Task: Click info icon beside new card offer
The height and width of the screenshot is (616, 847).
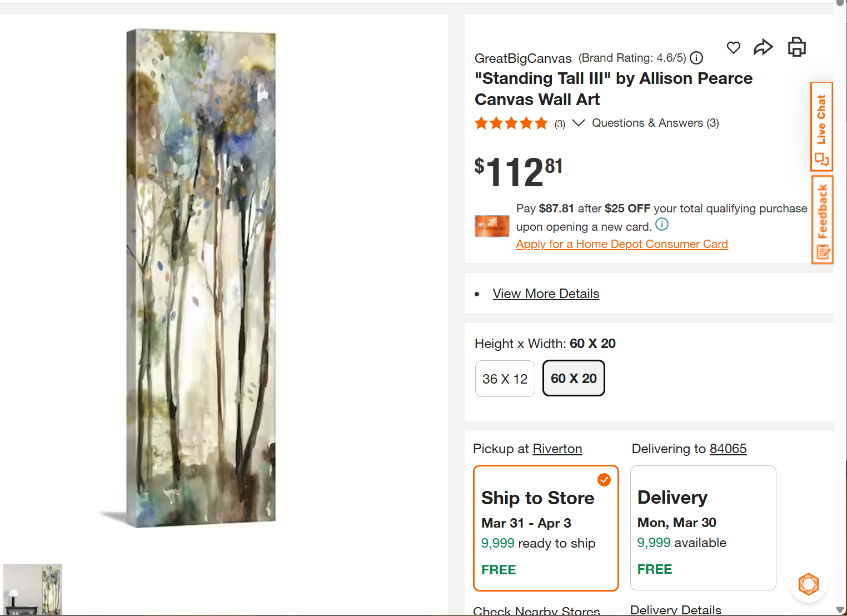Action: pyautogui.click(x=662, y=225)
